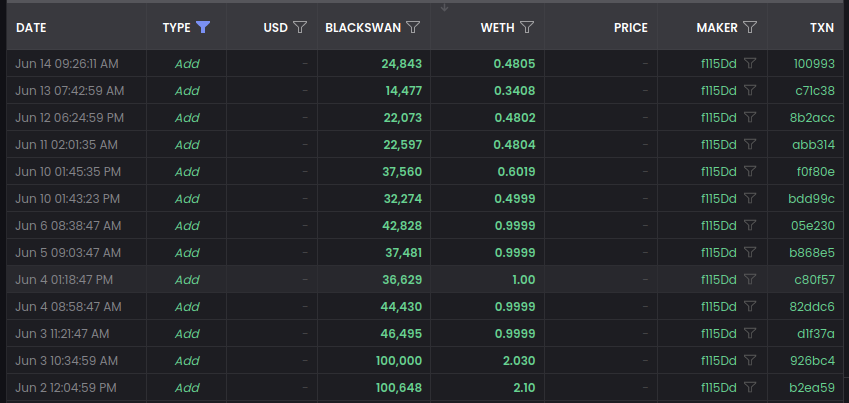Click the PRICE column header
The image size is (849, 403).
click(631, 28)
